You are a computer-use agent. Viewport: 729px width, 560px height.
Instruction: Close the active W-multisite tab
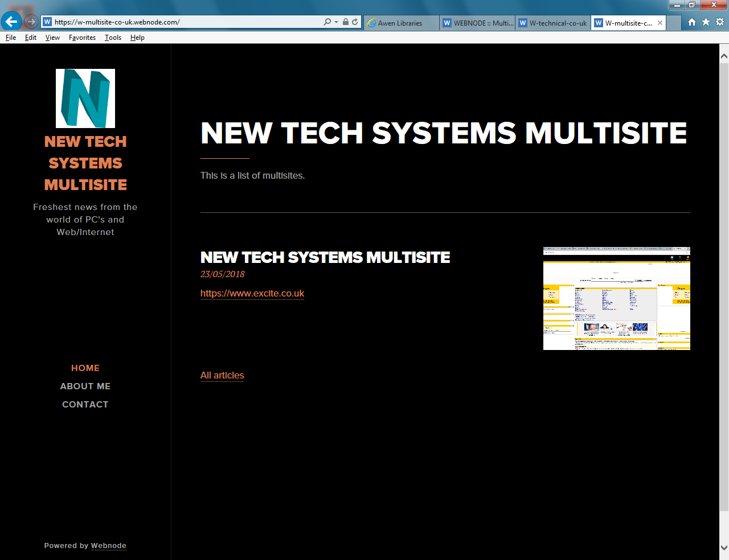(x=660, y=23)
